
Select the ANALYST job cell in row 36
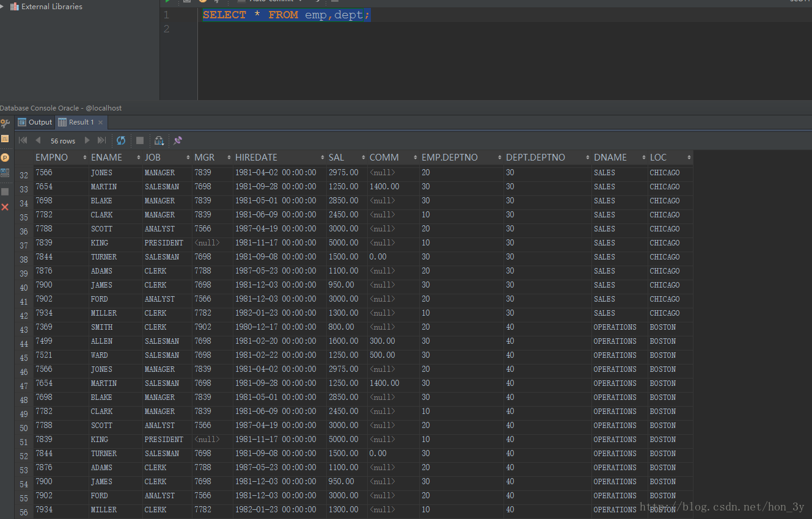160,229
